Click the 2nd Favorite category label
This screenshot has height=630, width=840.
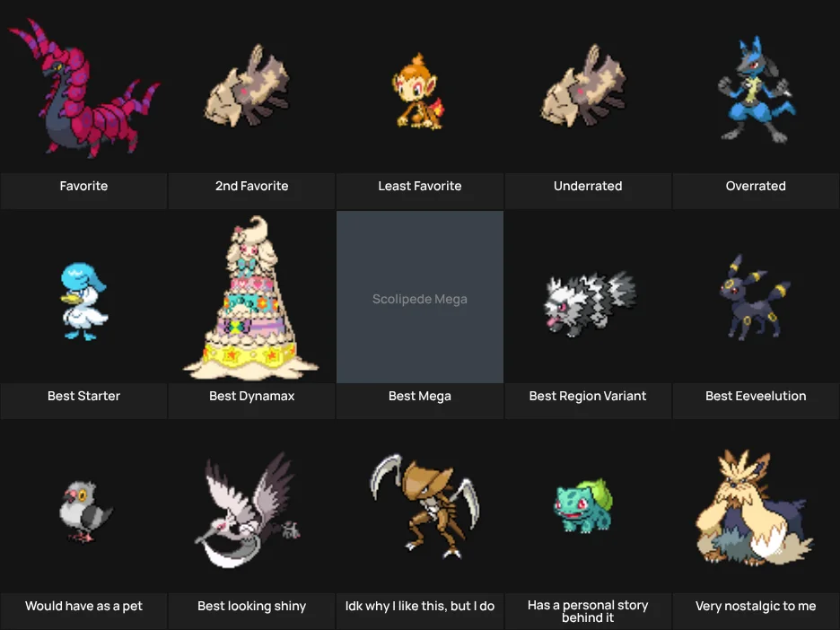(252, 186)
